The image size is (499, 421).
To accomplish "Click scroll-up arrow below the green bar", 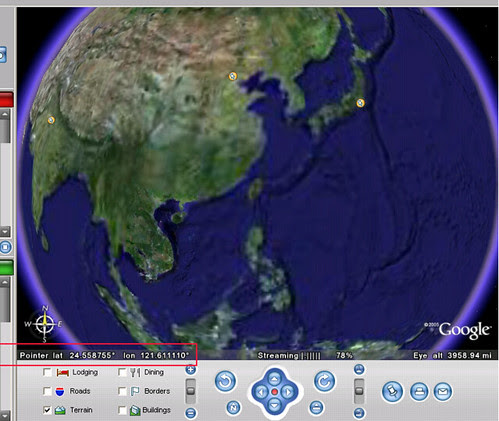I will pos(5,282).
